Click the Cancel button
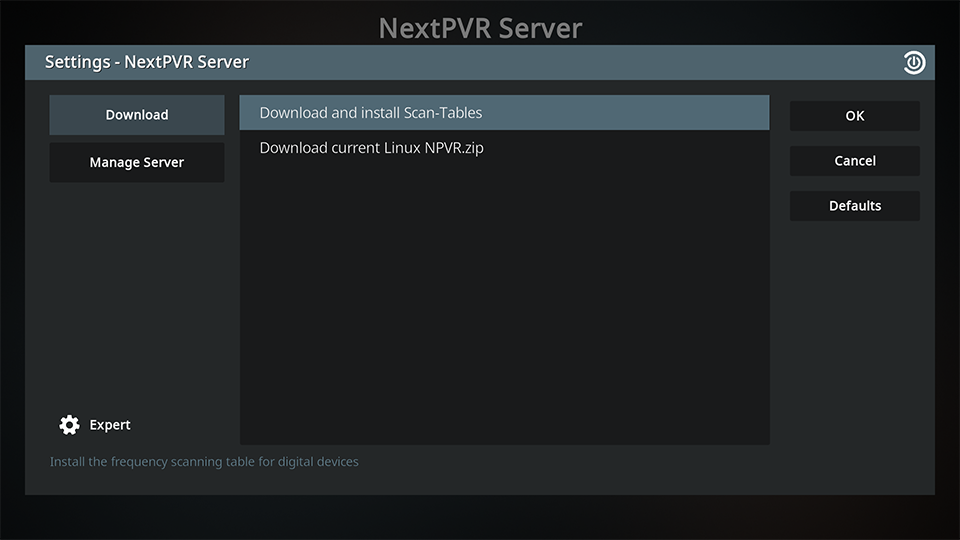Screen dimensions: 960x540 tap(855, 161)
